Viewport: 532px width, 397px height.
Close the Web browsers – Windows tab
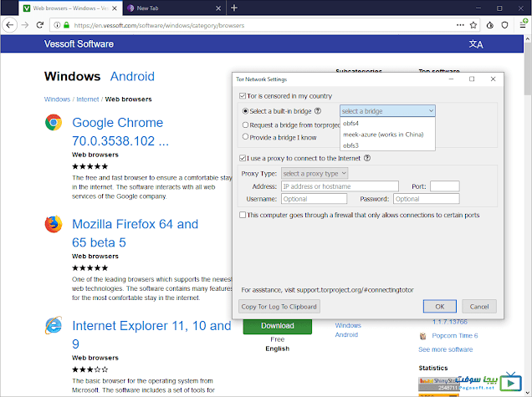click(x=115, y=8)
